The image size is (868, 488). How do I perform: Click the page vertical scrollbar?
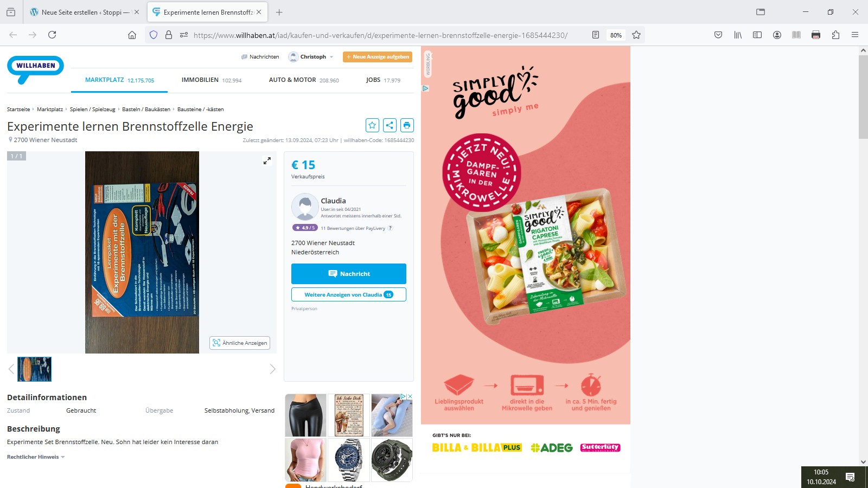pos(863,256)
